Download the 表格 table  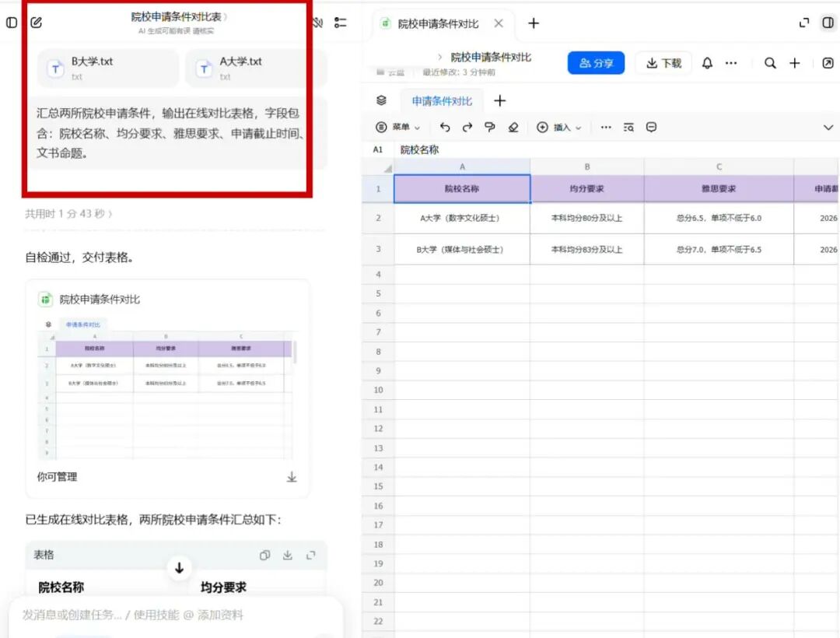click(x=288, y=555)
